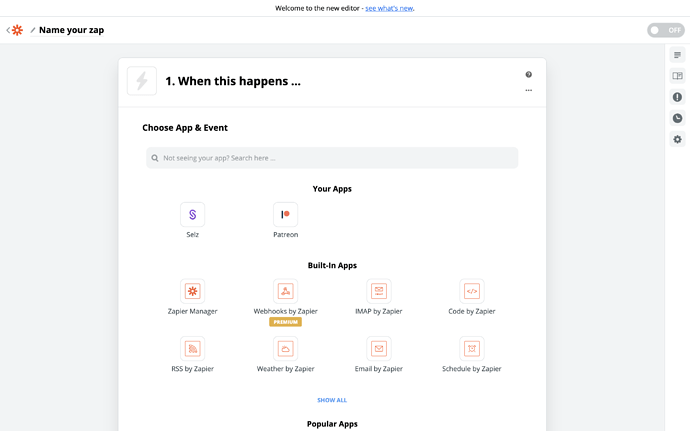This screenshot has width=690, height=431.
Task: Open the clock history icon in sidebar
Action: [677, 118]
